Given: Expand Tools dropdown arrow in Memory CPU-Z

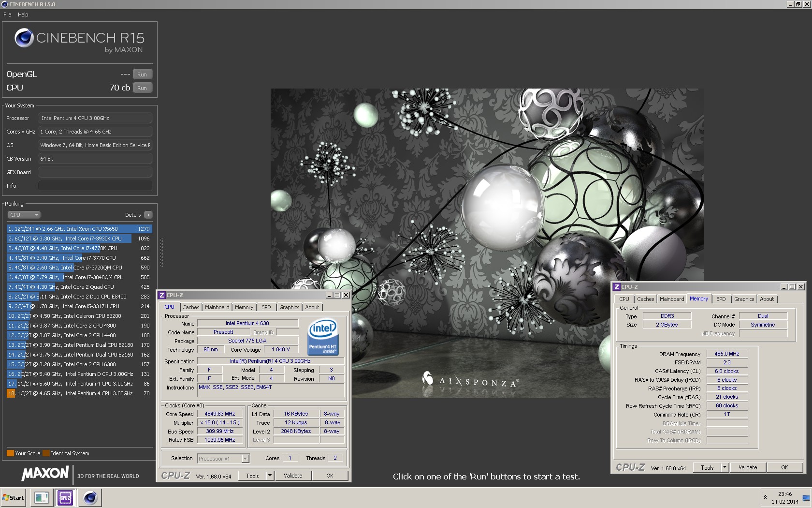Looking at the screenshot, I should (725, 467).
